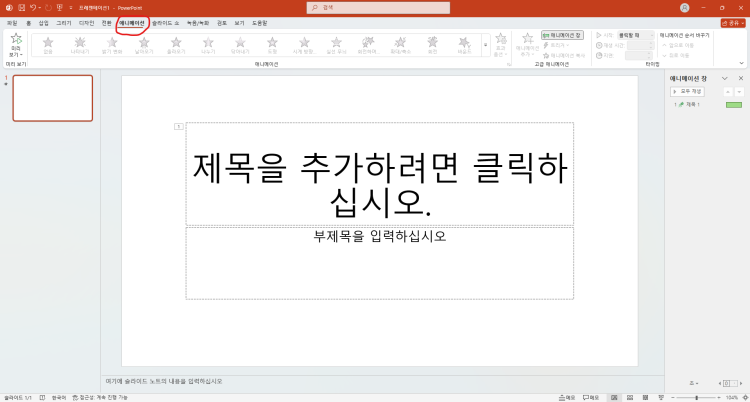Click the undo arrow icon

33,8
